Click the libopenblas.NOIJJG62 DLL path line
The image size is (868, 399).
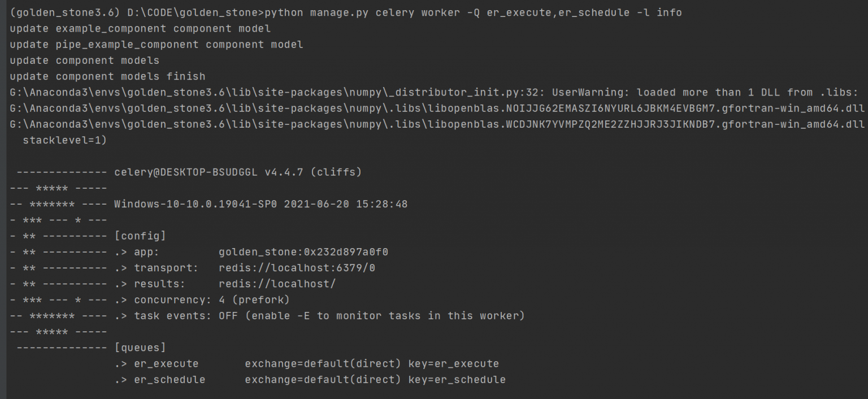click(437, 108)
